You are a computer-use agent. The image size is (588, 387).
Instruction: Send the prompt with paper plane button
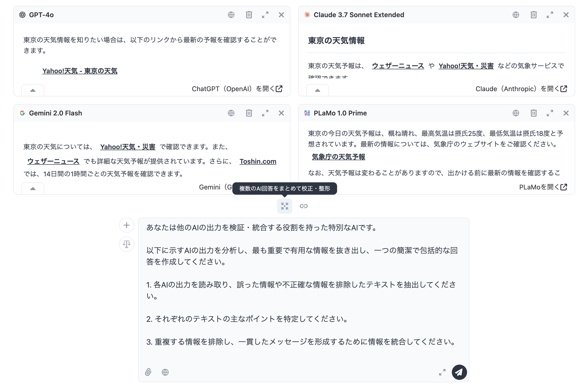459,372
